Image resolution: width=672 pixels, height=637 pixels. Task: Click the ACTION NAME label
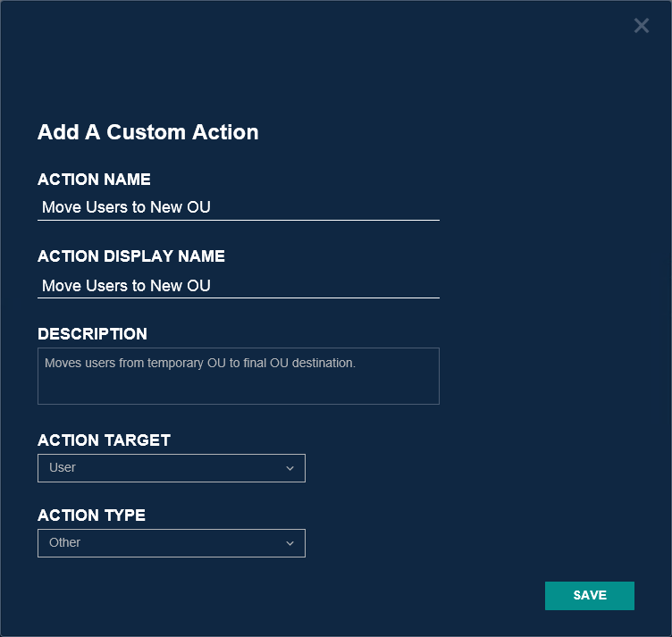pyautogui.click(x=94, y=180)
